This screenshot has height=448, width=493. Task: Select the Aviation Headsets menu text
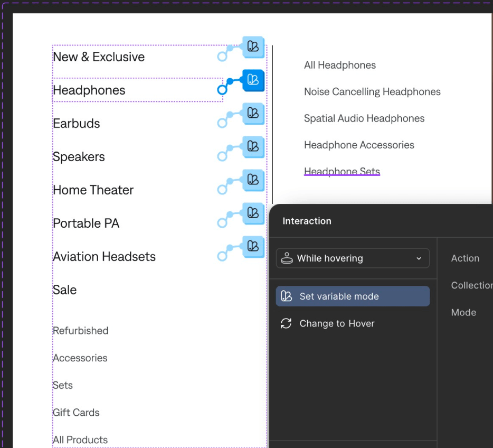[x=104, y=257]
